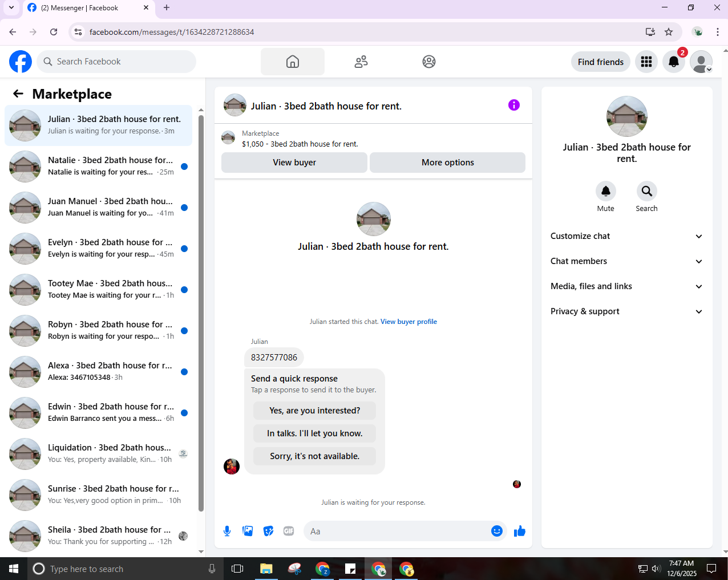This screenshot has height=580, width=728.
Task: Click the View buyer button
Action: click(294, 163)
